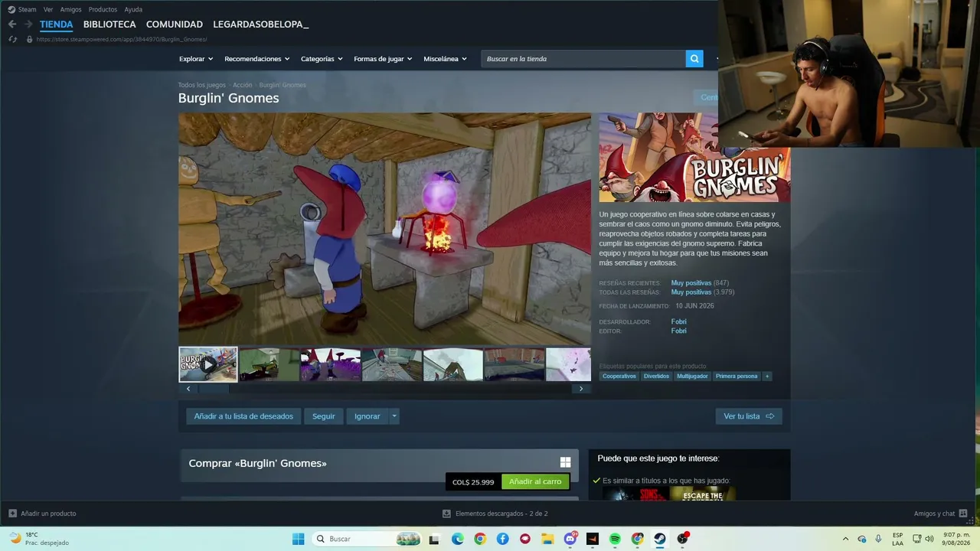Open the clock and date in the taskbar
The height and width of the screenshot is (551, 980).
[x=957, y=539]
